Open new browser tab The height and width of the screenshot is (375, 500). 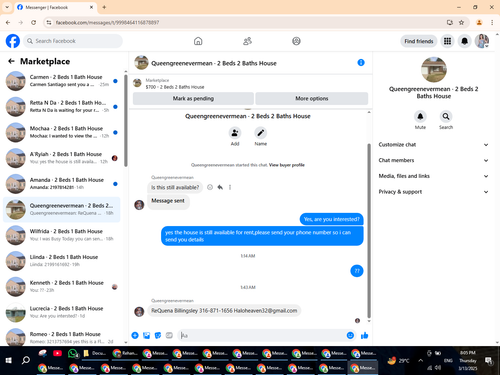[104, 7]
